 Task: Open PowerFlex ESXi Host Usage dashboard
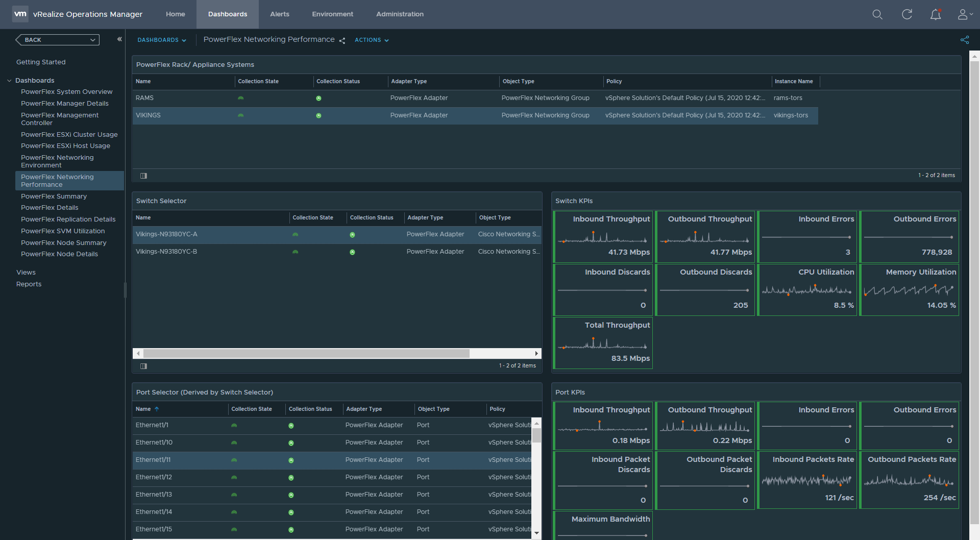click(65, 146)
